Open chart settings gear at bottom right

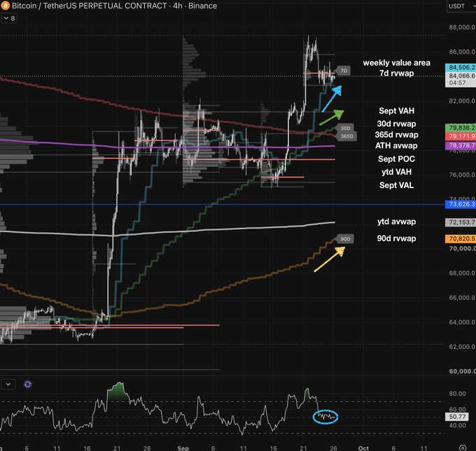pos(463,448)
